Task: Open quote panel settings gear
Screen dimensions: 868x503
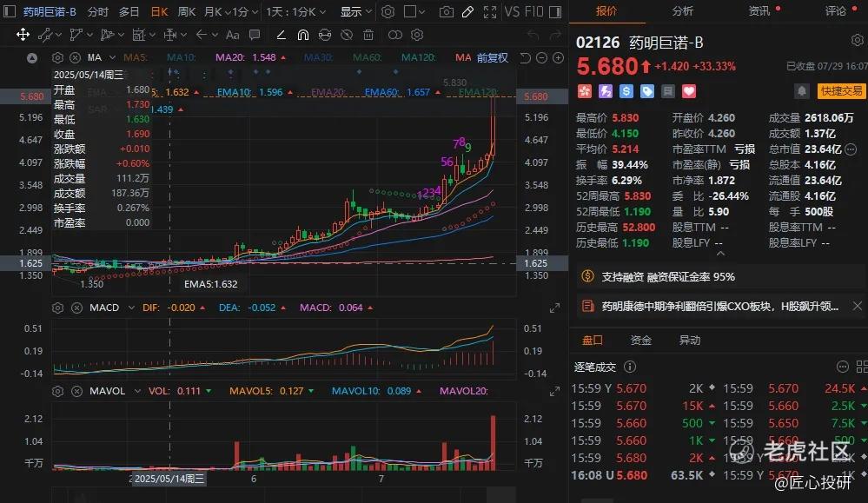Action: coord(857,40)
